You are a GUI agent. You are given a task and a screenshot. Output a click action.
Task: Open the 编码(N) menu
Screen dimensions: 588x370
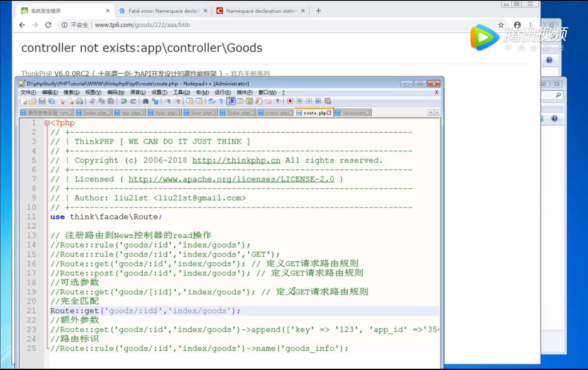116,92
